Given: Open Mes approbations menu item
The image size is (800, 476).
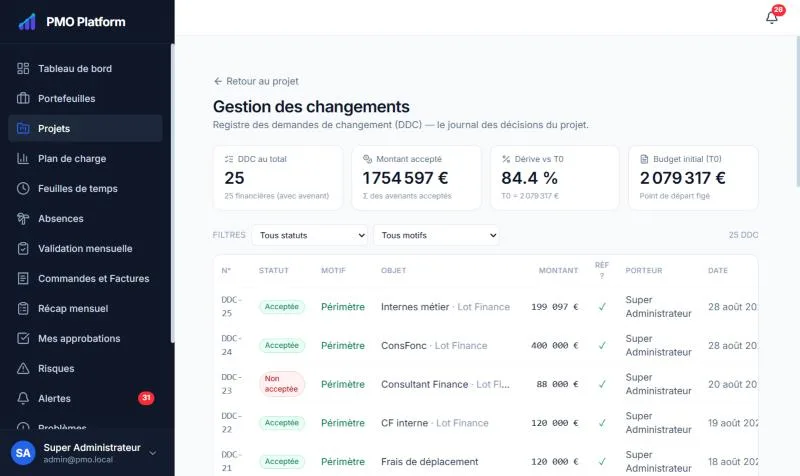Looking at the screenshot, I should 85,338.
